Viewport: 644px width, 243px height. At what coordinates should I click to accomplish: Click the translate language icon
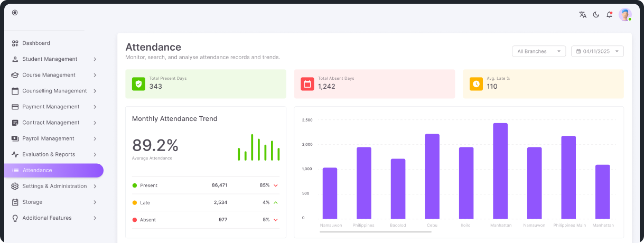(583, 15)
